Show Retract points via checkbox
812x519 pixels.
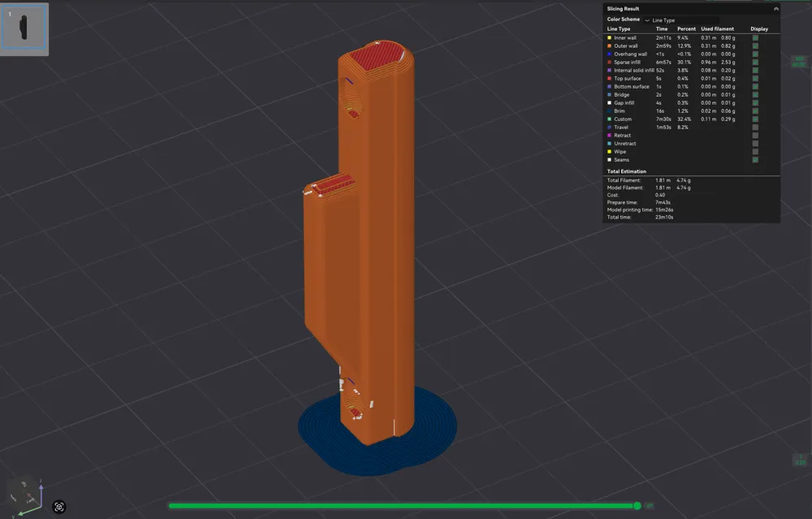(x=755, y=136)
